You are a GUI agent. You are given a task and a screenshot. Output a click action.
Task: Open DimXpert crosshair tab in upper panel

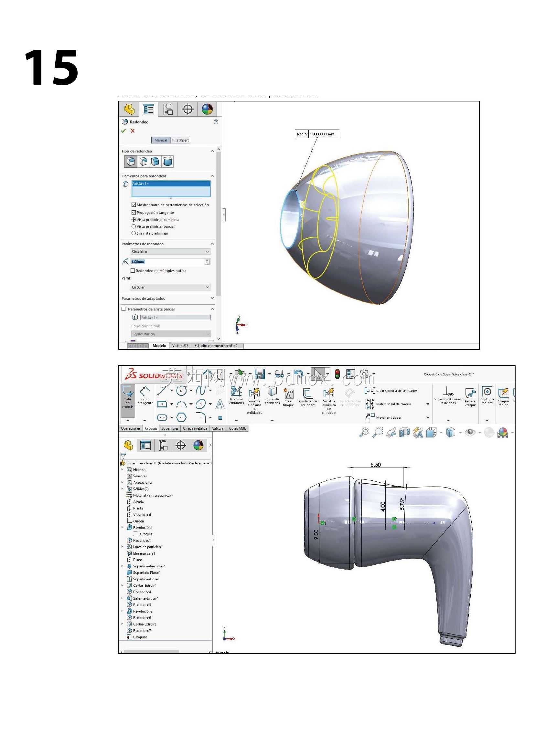tap(188, 109)
